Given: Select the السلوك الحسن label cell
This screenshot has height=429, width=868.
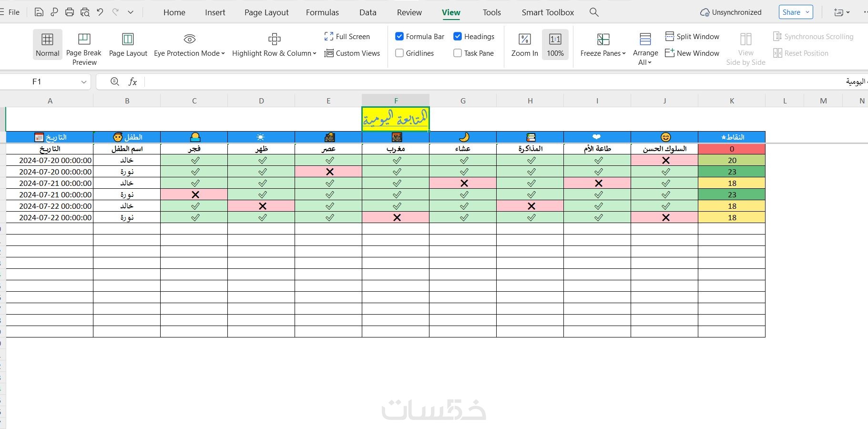Looking at the screenshot, I should 664,149.
